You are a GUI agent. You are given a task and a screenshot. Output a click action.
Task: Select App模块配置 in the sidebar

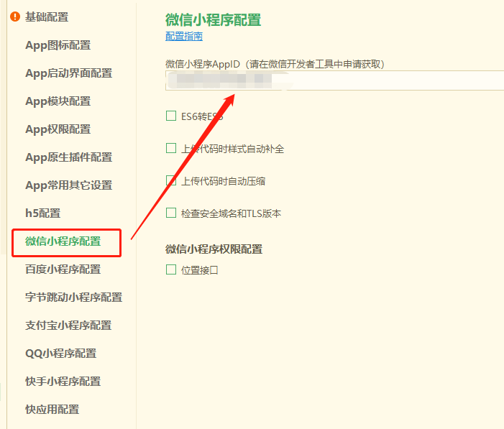click(x=58, y=101)
